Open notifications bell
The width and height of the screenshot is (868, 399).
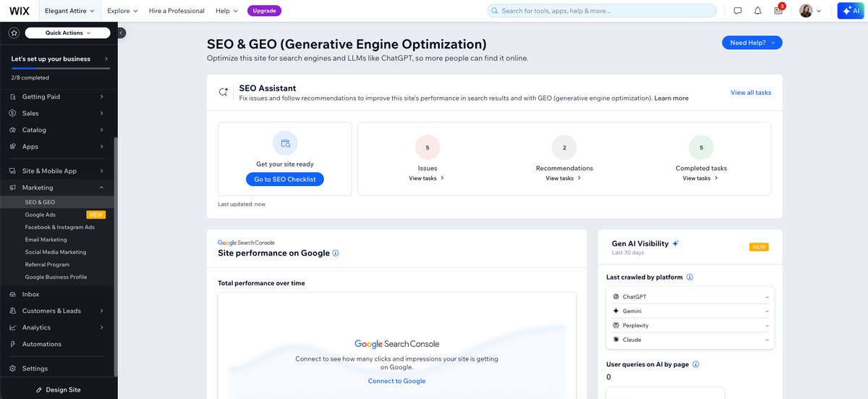click(x=758, y=11)
